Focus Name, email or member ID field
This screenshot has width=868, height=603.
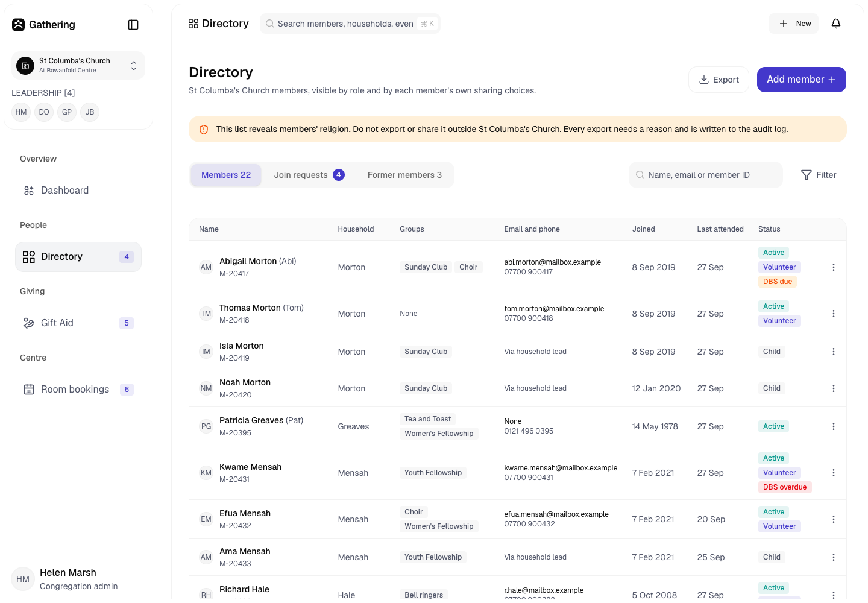click(x=706, y=175)
